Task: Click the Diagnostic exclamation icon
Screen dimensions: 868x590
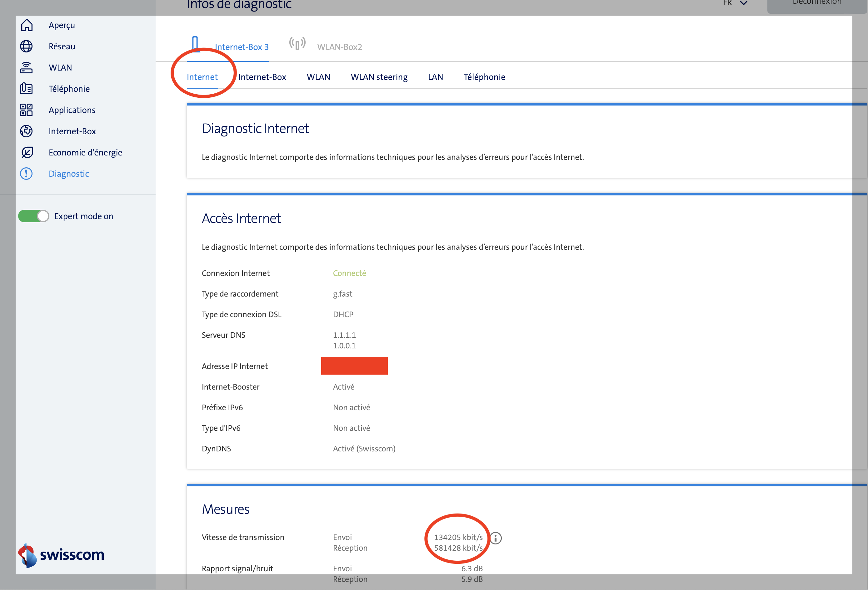Action: pos(27,174)
